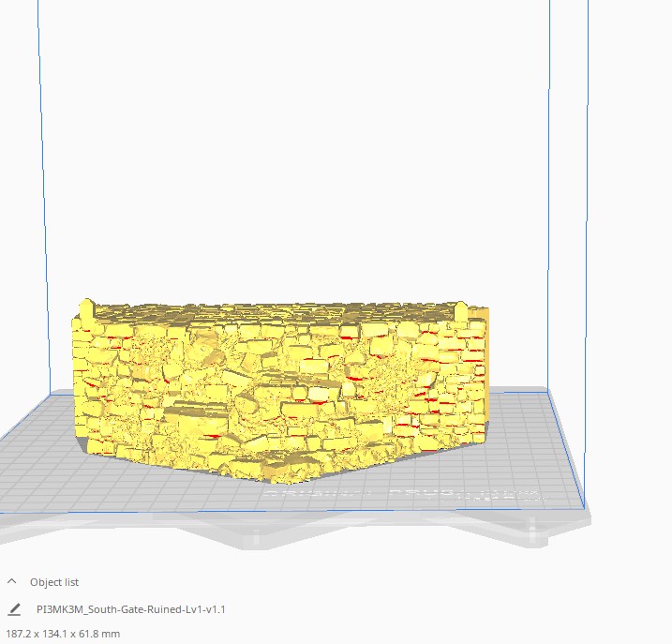672x644 pixels.
Task: Collapse the Object list chevron
Action: pos(12,582)
